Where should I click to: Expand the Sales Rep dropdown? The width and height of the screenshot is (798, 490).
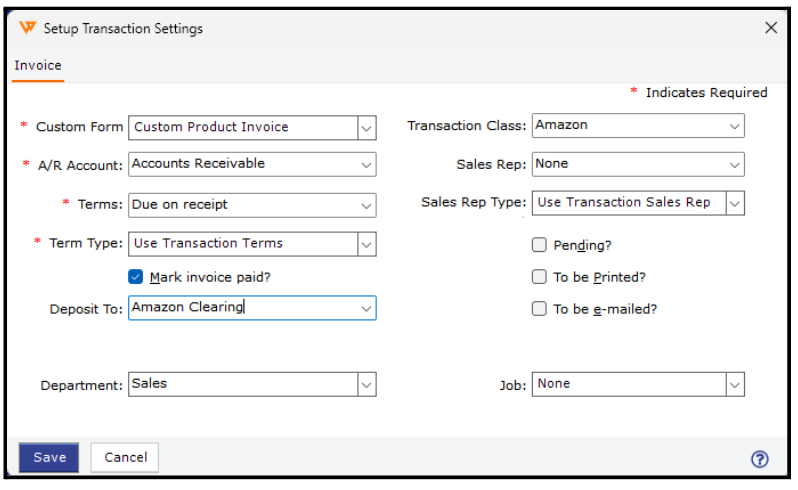coord(735,164)
